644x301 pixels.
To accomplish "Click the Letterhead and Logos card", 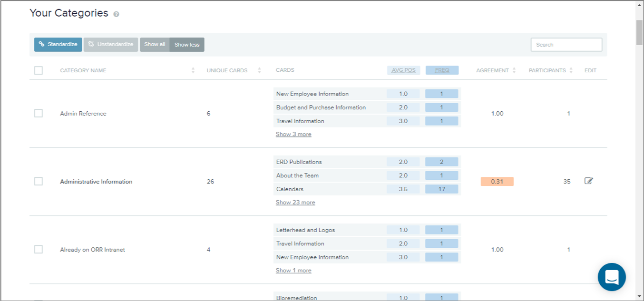I will point(305,230).
